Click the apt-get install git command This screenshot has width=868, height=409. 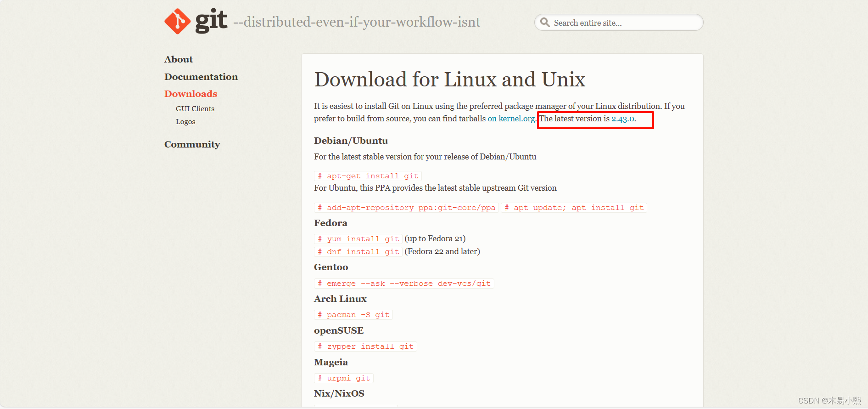pos(368,176)
